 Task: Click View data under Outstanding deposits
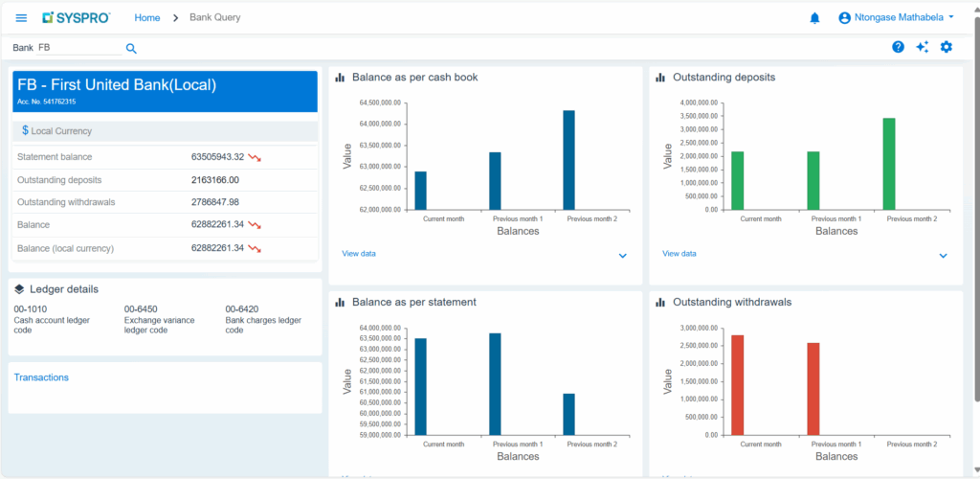pos(679,254)
